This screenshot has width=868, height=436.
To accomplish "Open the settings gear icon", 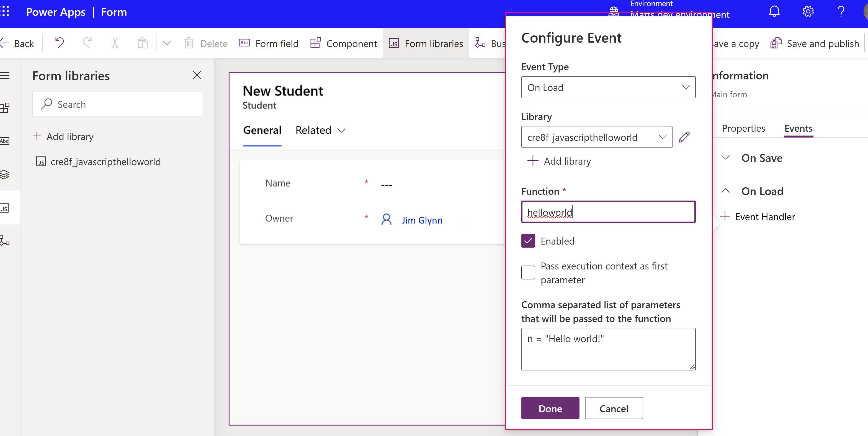I will (x=808, y=11).
